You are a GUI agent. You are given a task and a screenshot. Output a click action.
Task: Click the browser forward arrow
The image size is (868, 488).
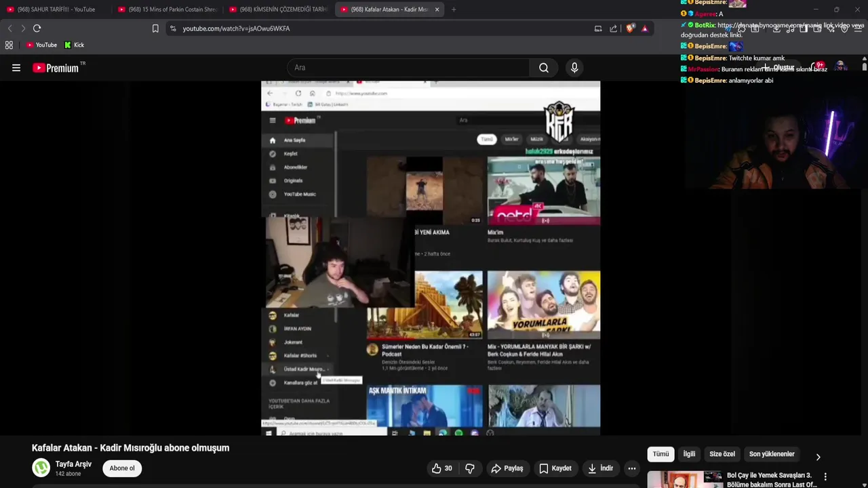coord(23,28)
